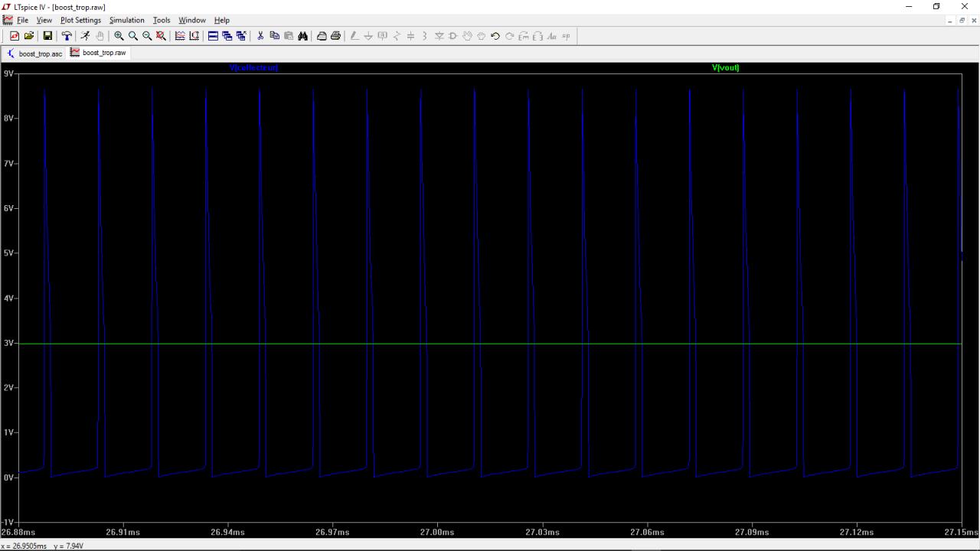The width and height of the screenshot is (980, 551).
Task: Switch to the boost_trop.asc tab
Action: pyautogui.click(x=34, y=54)
